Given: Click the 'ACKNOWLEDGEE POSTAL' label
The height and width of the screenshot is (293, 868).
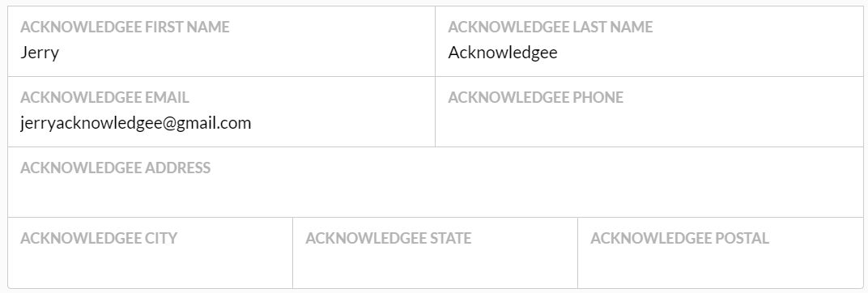Looking at the screenshot, I should [x=679, y=238].
